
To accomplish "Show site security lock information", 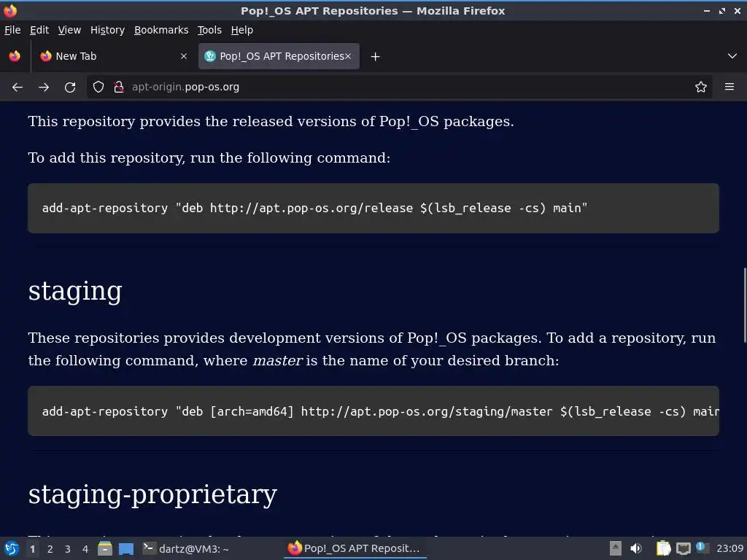I will (119, 87).
